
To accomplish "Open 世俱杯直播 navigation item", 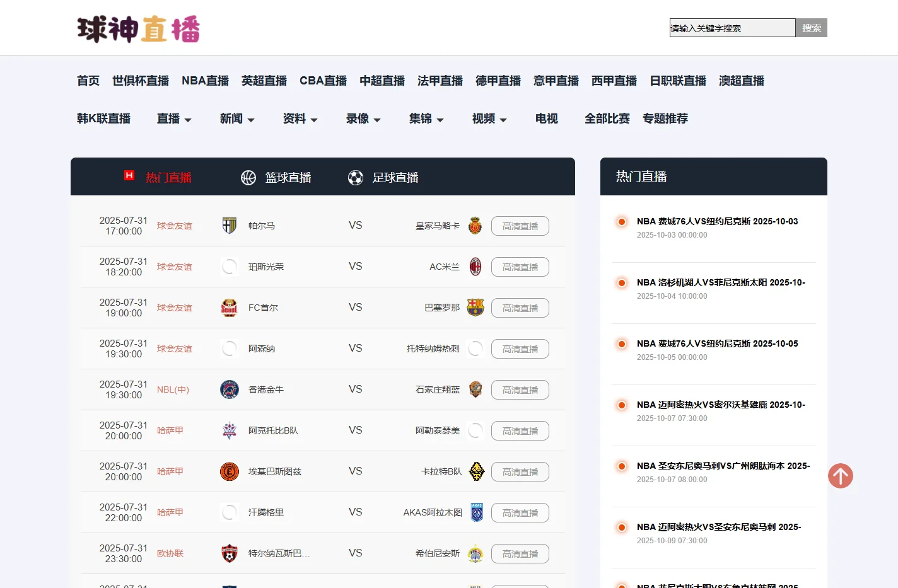I will tap(141, 81).
